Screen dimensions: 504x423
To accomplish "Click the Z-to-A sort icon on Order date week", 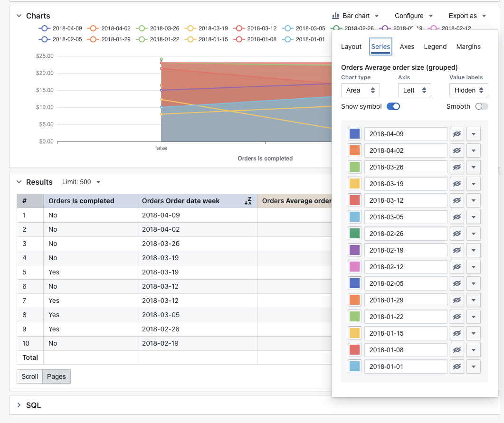I will (248, 201).
